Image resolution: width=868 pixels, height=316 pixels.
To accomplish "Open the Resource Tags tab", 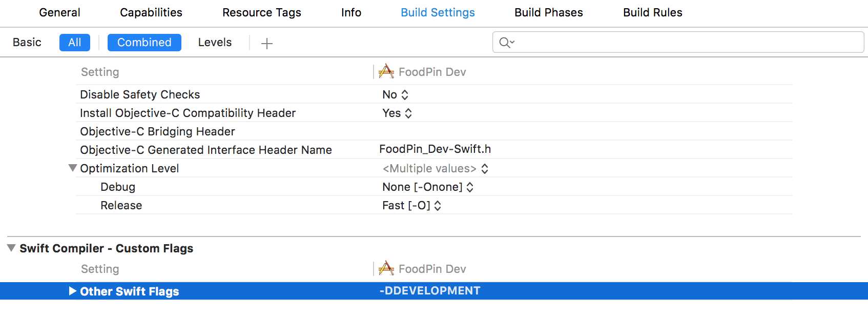I will tap(262, 12).
